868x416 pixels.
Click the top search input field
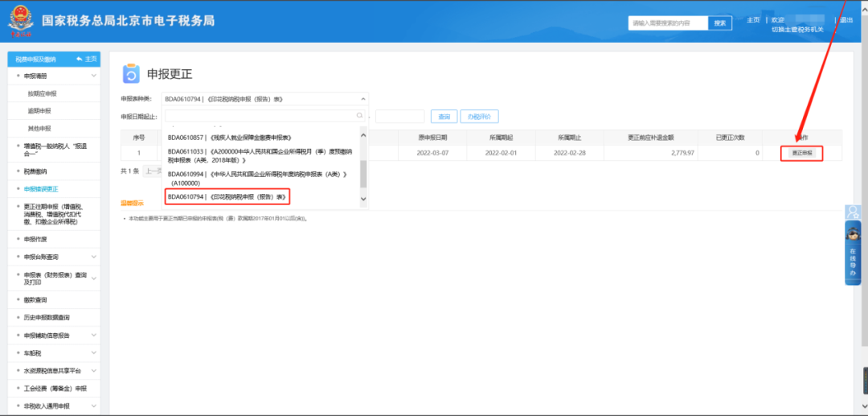click(668, 23)
